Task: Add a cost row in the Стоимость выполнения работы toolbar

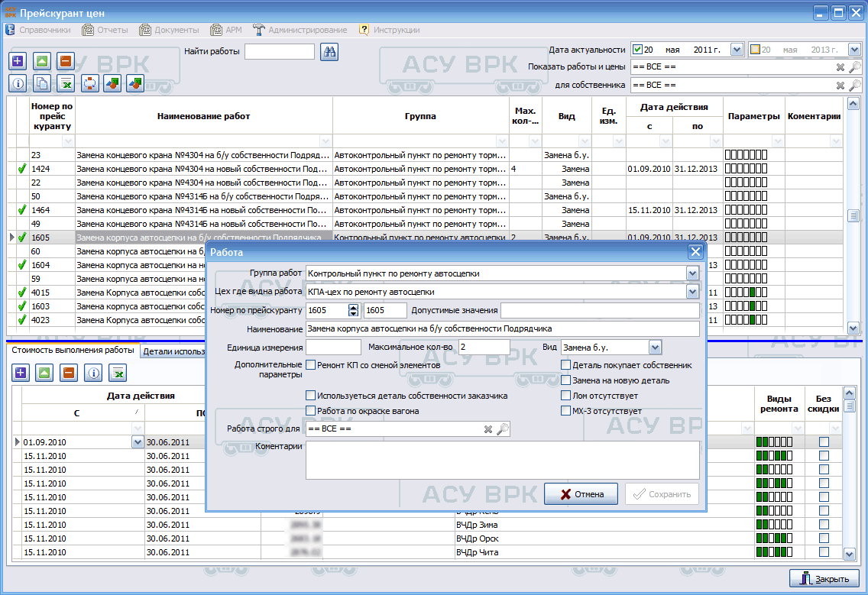Action: [x=21, y=373]
